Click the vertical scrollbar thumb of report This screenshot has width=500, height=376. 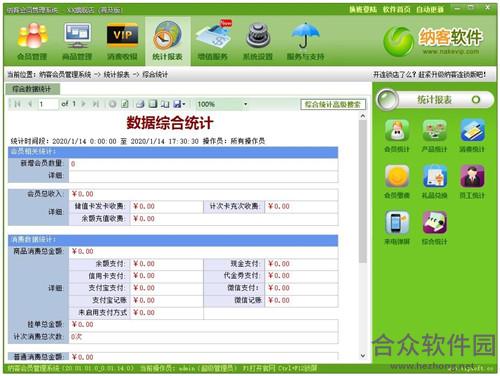pos(363,192)
